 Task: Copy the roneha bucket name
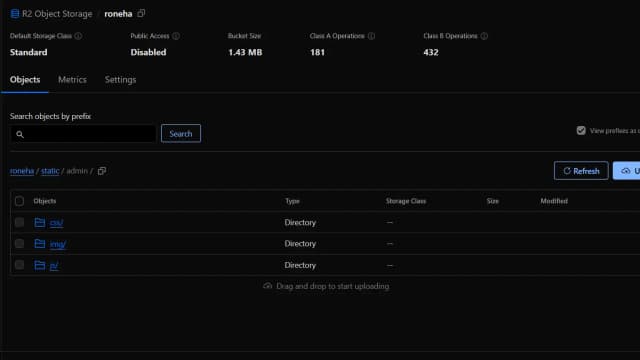(141, 13)
